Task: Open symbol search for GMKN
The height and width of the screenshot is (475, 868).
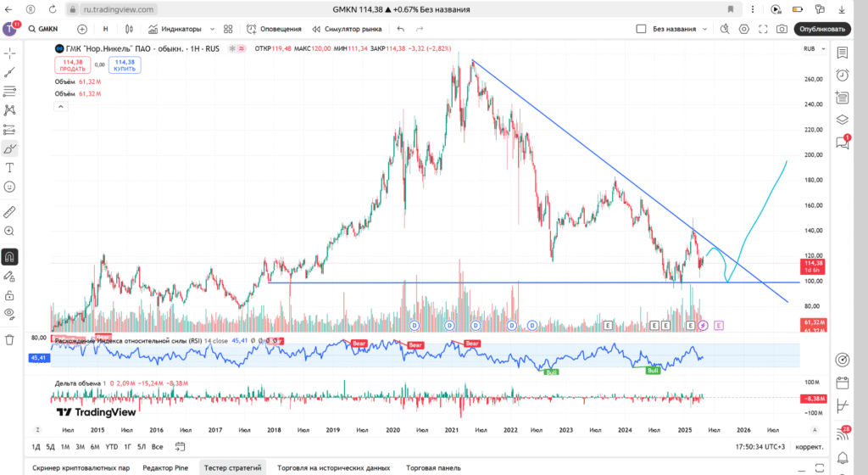Action: (43, 29)
